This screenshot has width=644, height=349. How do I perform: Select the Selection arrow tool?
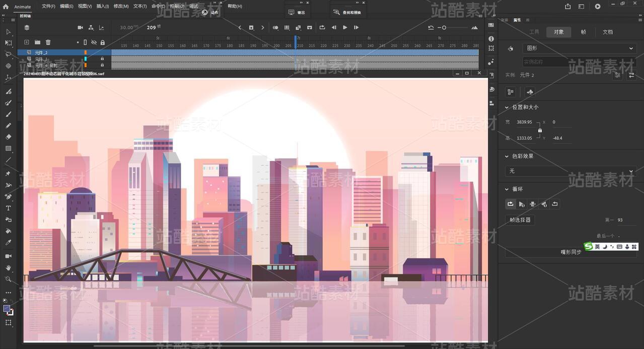[x=8, y=32]
